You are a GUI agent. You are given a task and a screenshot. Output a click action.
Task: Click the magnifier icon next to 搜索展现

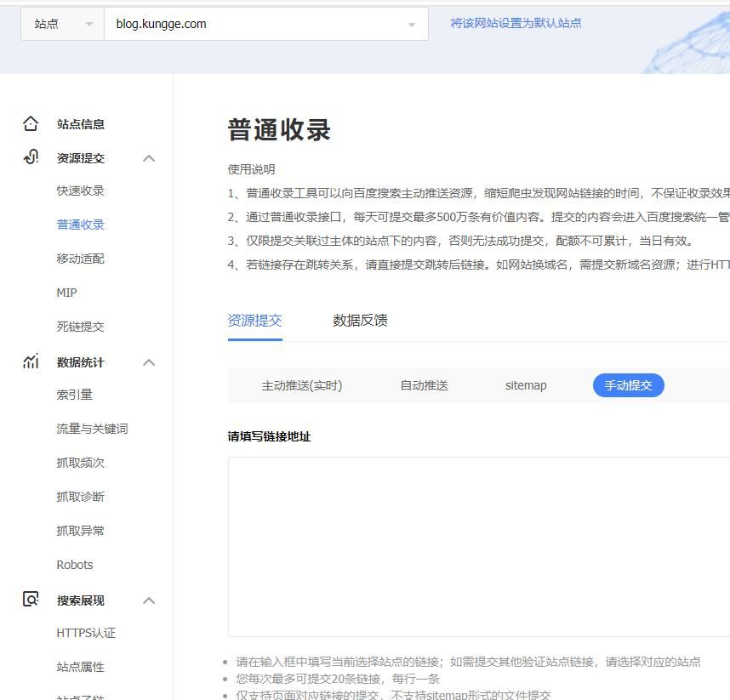[31, 600]
